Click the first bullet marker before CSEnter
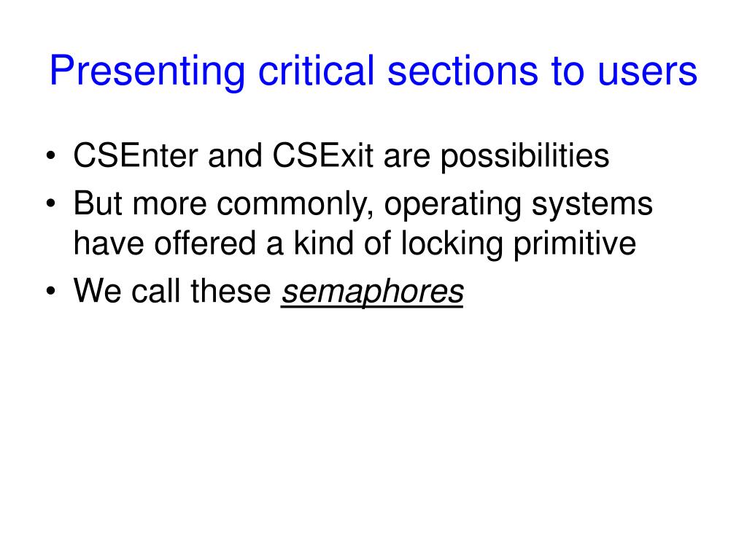This screenshot has width=747, height=560. (x=51, y=156)
